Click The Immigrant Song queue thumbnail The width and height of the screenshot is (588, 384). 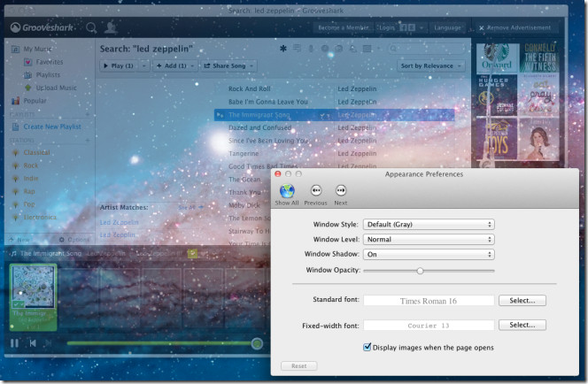pos(33,298)
